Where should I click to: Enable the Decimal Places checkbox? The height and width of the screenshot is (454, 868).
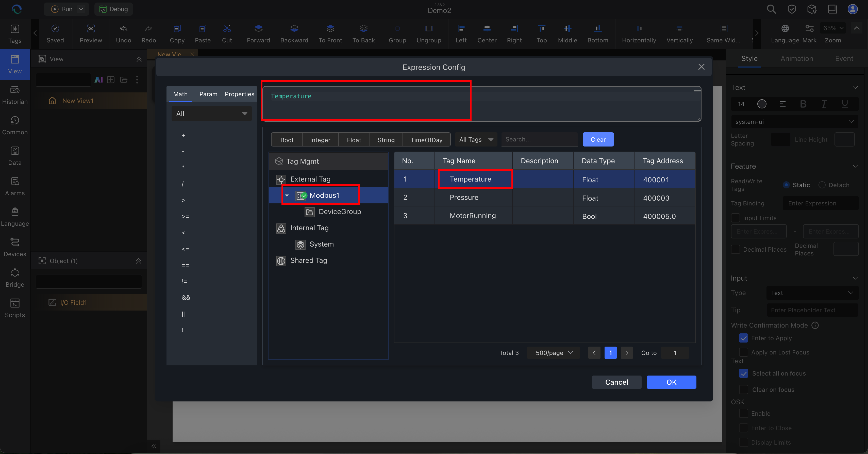(735, 249)
